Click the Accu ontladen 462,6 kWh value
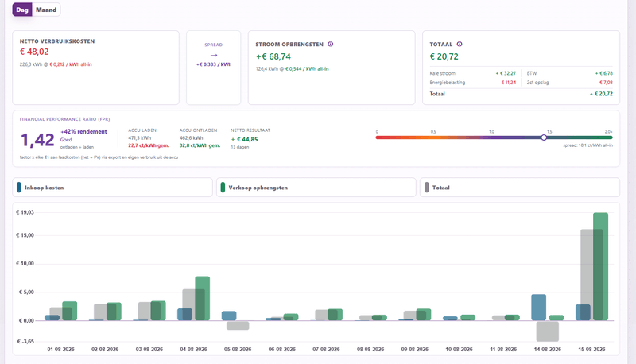Image resolution: width=636 pixels, height=364 pixels. point(192,138)
